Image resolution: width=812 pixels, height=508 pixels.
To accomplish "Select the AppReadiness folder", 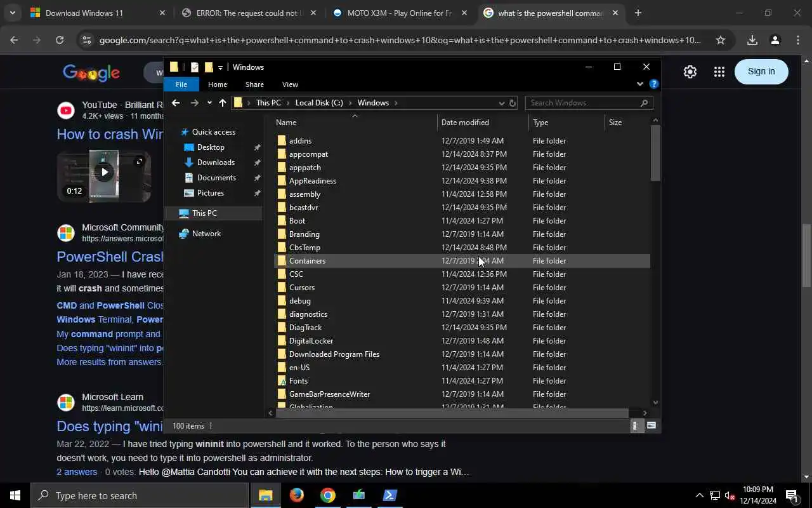I will pos(462,181).
